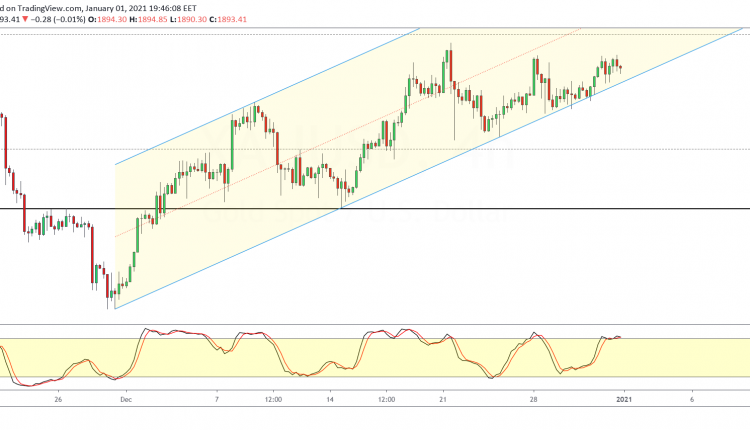Click the price change −0.28 (−0.01%) text

(x=57, y=20)
